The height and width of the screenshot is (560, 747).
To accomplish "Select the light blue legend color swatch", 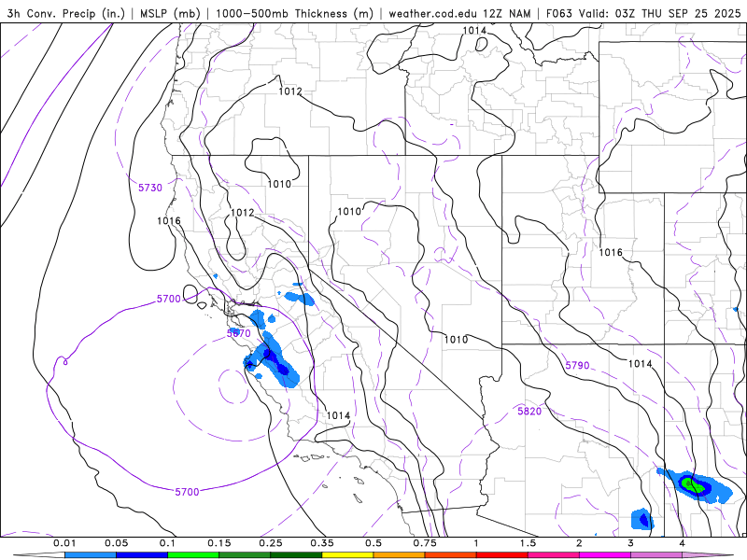I will (x=91, y=554).
